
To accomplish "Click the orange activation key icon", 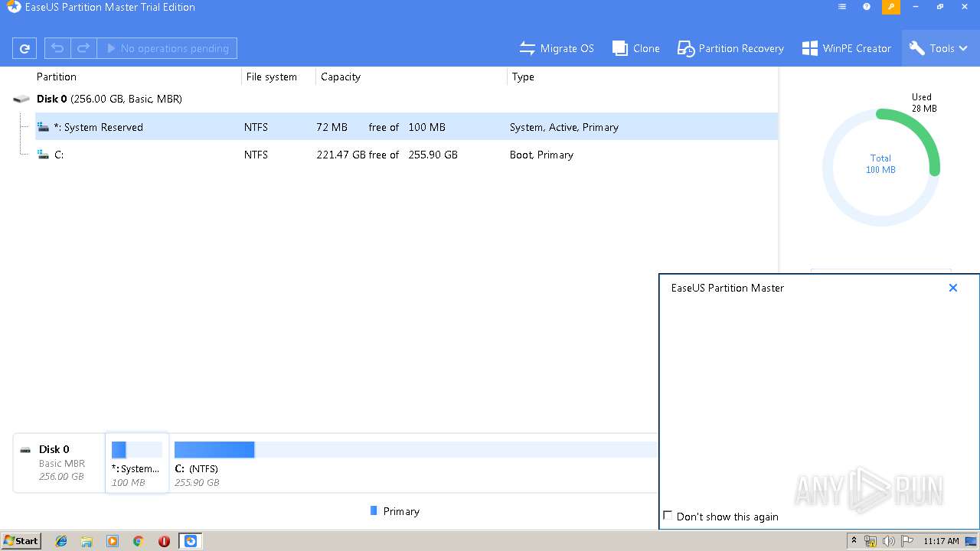I will pos(891,7).
